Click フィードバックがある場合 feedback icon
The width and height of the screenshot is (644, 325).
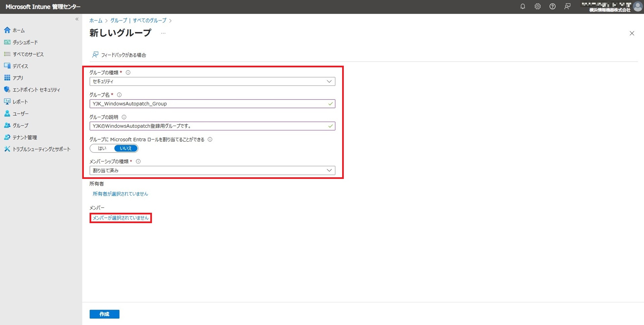[x=95, y=55]
